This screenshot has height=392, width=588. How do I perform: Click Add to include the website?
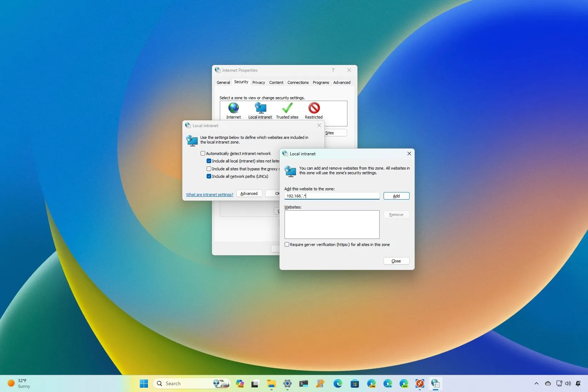tap(396, 196)
